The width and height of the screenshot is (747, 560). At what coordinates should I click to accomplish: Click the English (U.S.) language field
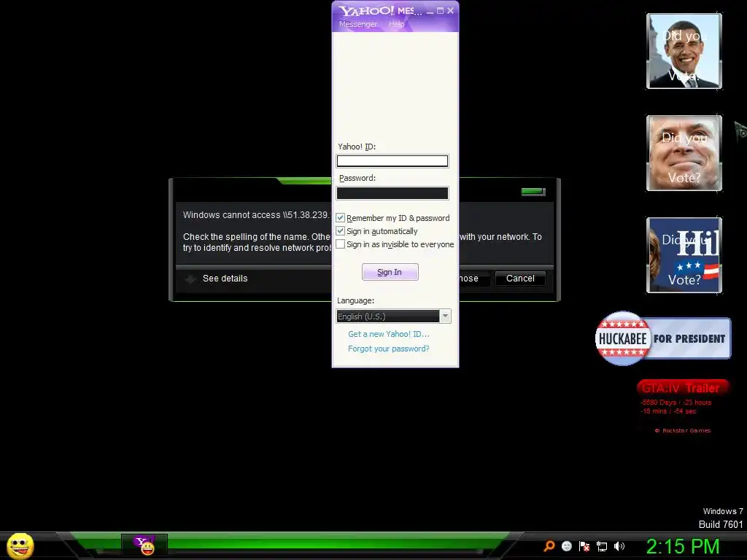tap(388, 316)
